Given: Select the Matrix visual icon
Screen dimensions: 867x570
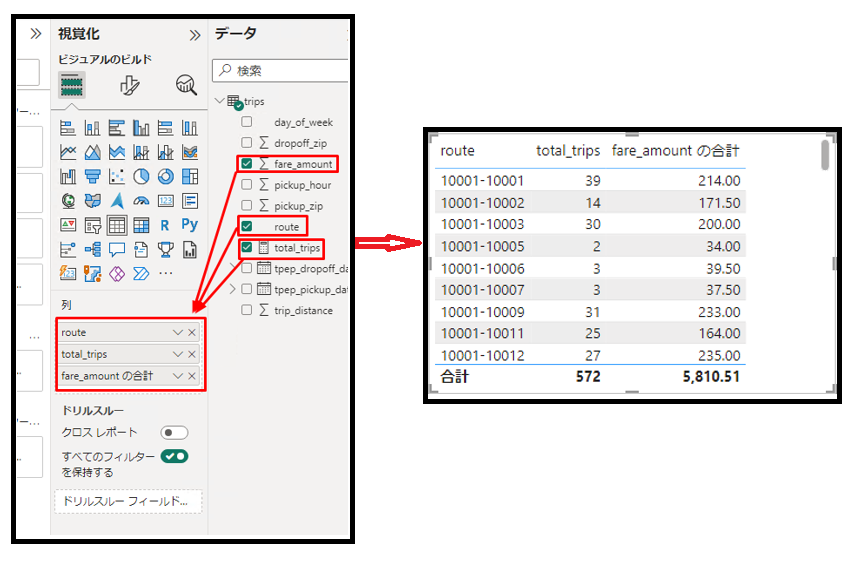Looking at the screenshot, I should [x=141, y=225].
